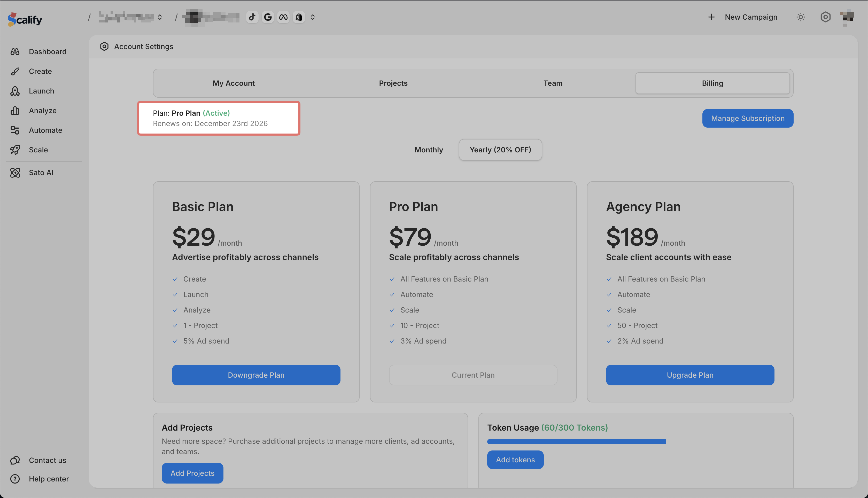Screen dimensions: 868x498
Task: Click the Dashboard binoculars icon
Action: pyautogui.click(x=15, y=52)
